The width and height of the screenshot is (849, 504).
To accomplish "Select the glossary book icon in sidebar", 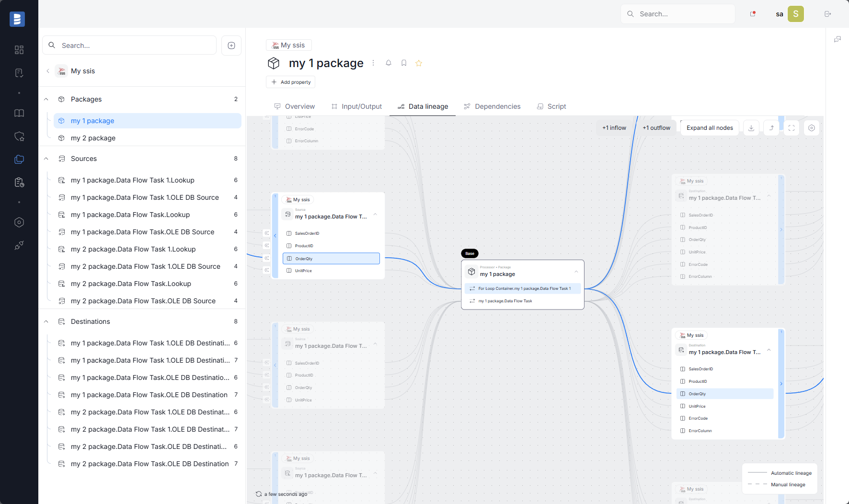I will point(19,113).
